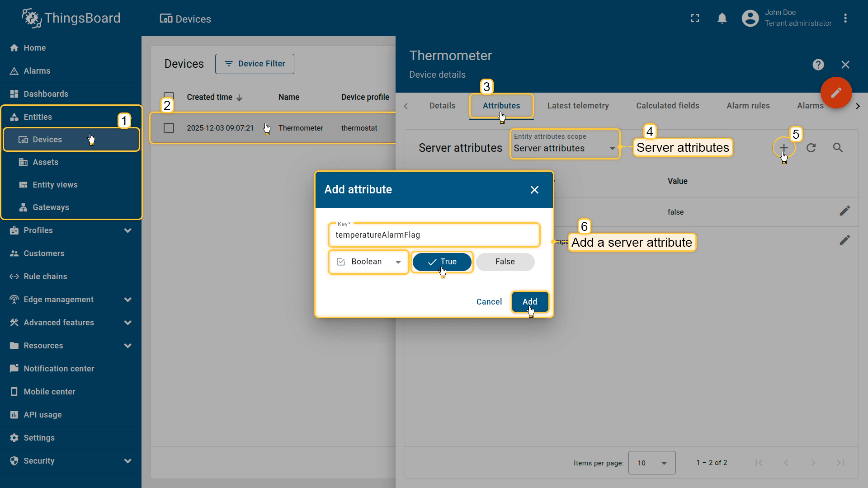The image size is (868, 488).
Task: Click the Key input field
Action: pos(434,235)
